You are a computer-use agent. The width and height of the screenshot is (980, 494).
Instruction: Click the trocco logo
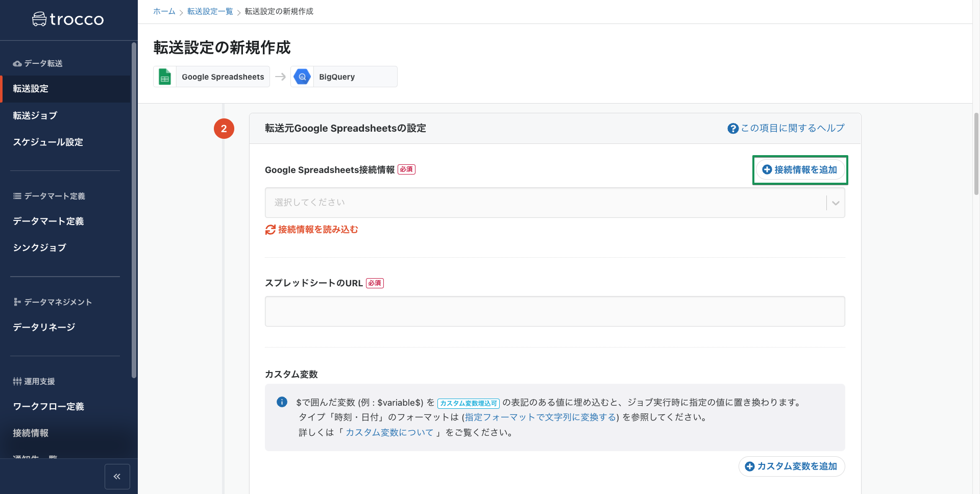68,19
